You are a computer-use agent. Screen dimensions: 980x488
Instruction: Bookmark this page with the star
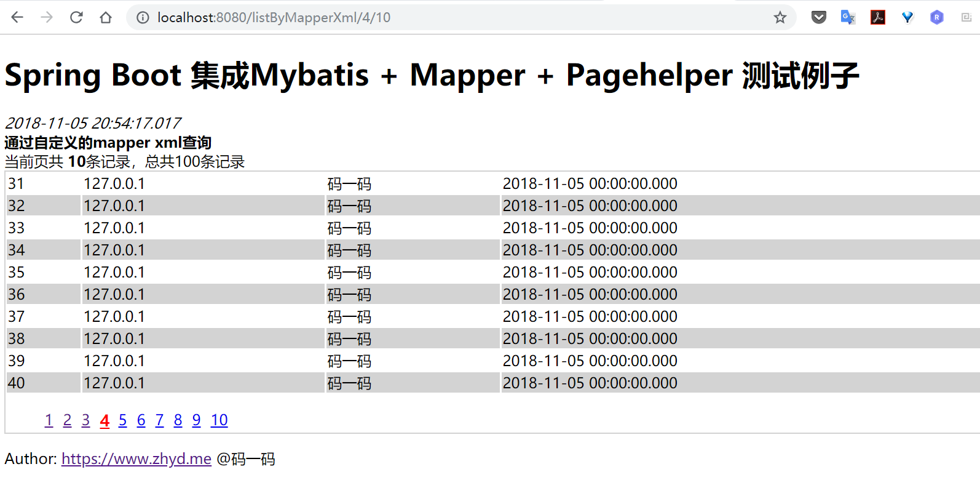780,18
